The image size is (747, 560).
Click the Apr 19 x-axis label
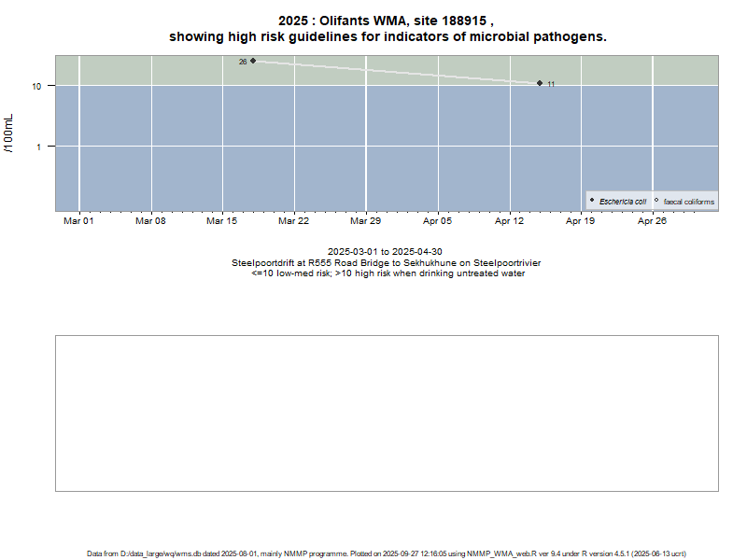tap(581, 221)
